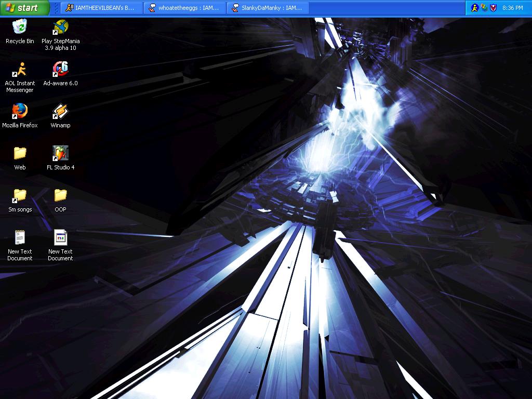
Task: Select the OOP folder icon
Action: (60, 200)
